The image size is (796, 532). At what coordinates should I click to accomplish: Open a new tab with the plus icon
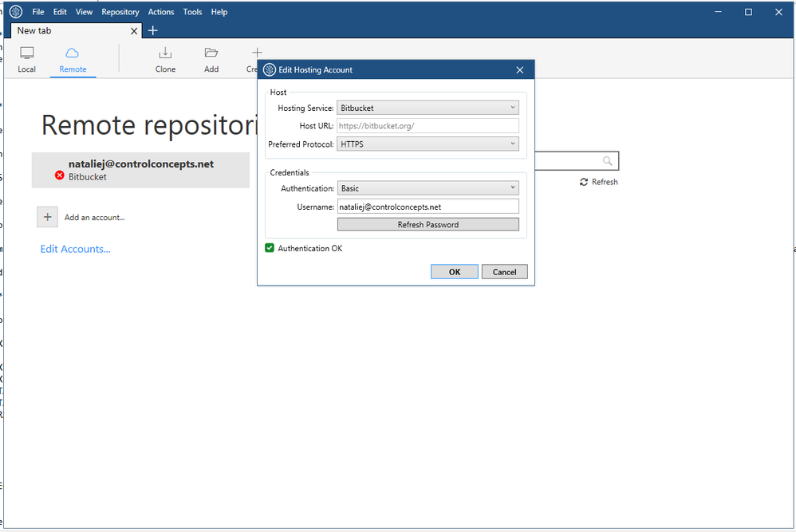pyautogui.click(x=153, y=30)
